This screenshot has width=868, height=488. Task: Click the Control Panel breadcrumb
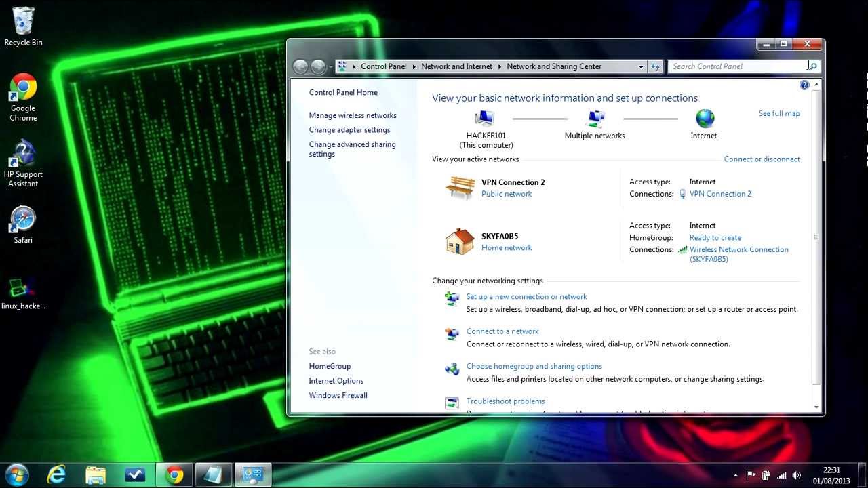(384, 66)
